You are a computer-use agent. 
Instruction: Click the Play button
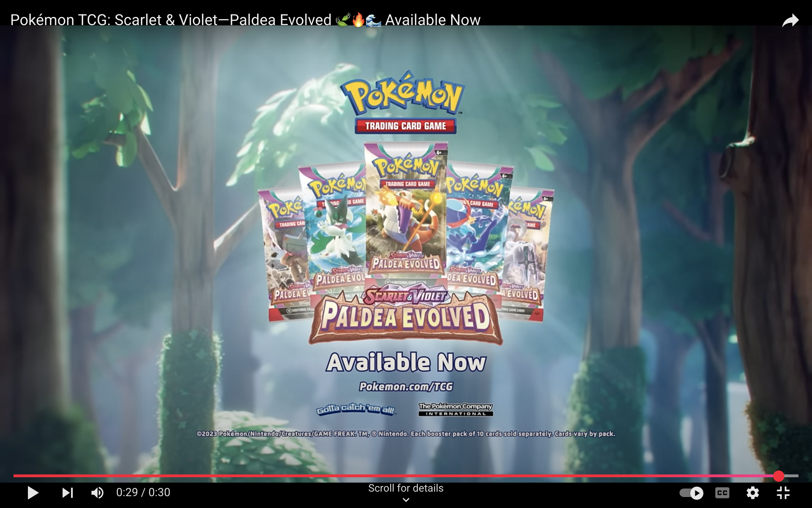[33, 492]
